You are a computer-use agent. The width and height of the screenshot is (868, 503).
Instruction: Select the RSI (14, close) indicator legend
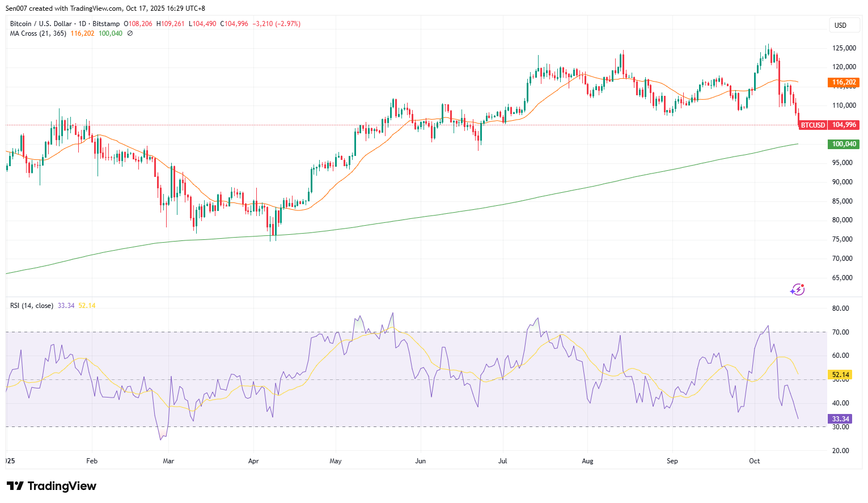point(32,306)
